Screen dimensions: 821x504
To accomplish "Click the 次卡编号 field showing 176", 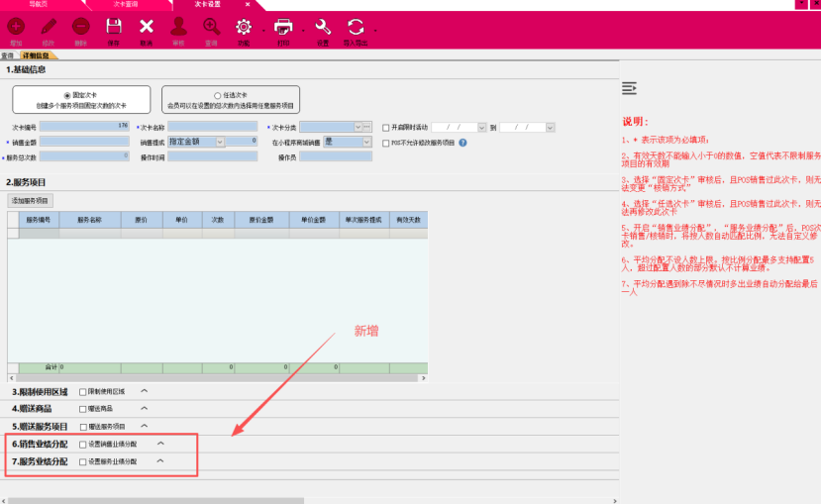I will pos(84,126).
